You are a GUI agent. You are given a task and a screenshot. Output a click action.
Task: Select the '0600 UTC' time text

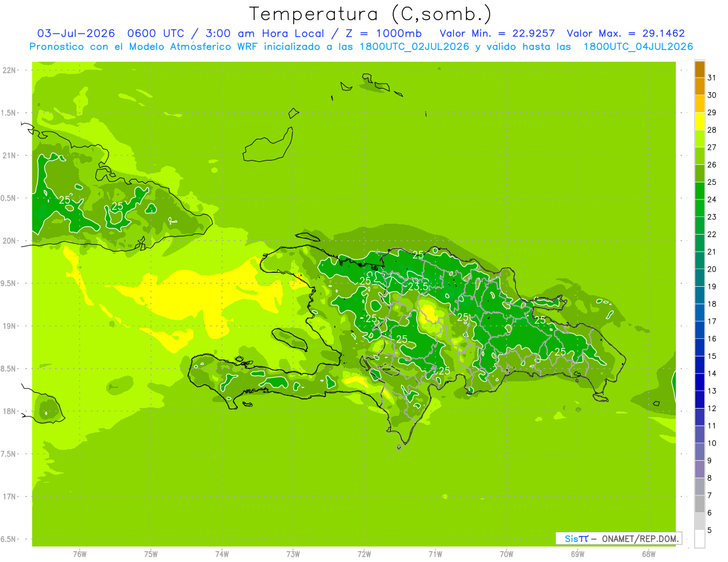(x=157, y=33)
